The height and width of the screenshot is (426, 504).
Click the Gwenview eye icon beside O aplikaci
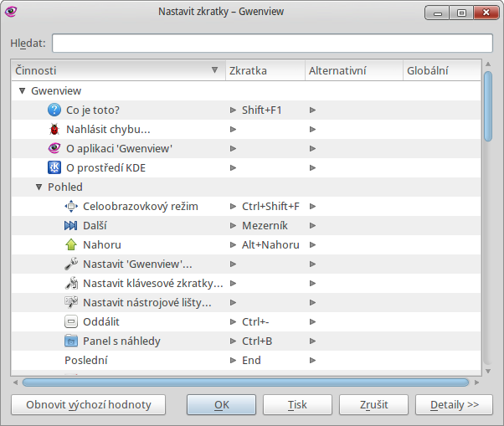tap(55, 148)
